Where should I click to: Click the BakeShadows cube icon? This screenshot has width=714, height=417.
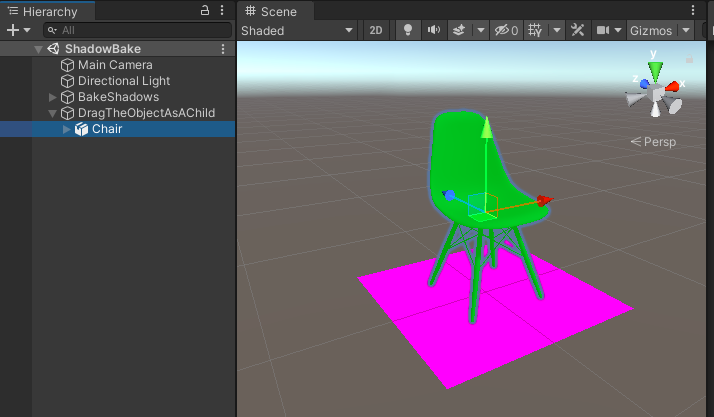[x=67, y=97]
